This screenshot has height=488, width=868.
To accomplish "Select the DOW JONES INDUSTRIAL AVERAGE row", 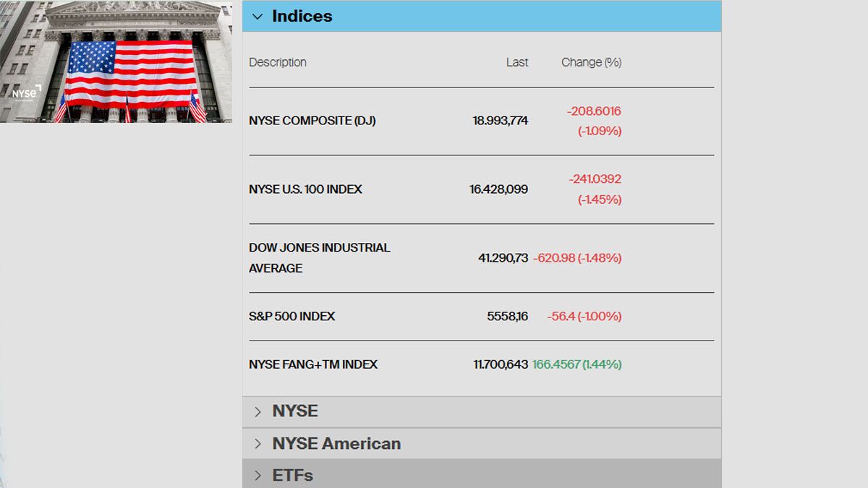I will coord(319,258).
